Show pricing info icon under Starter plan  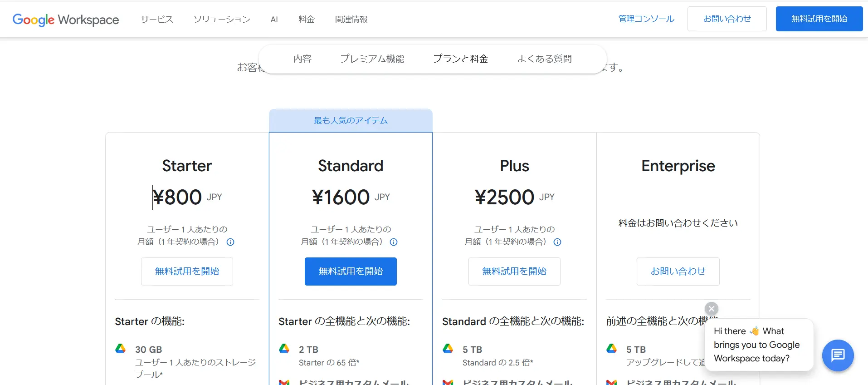coord(230,242)
